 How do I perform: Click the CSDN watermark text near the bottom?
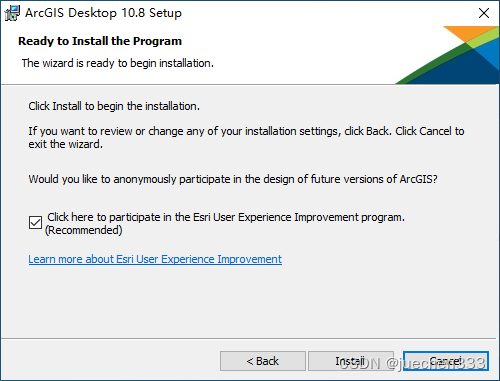click(x=413, y=363)
